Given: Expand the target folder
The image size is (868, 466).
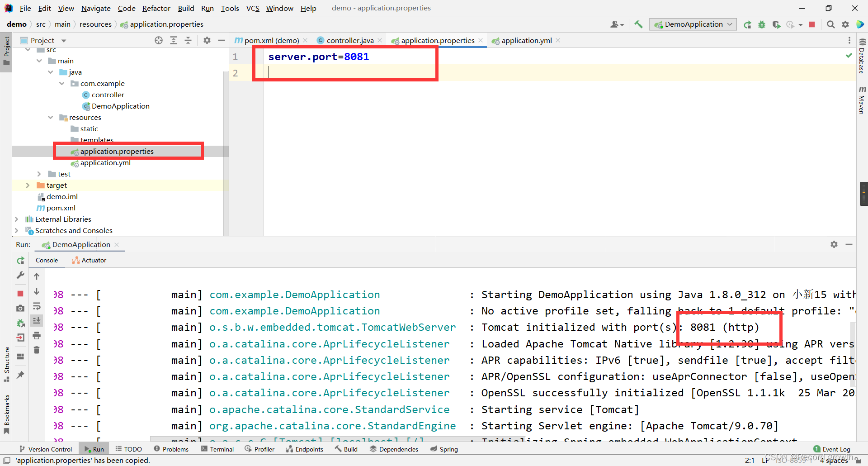Looking at the screenshot, I should 28,185.
